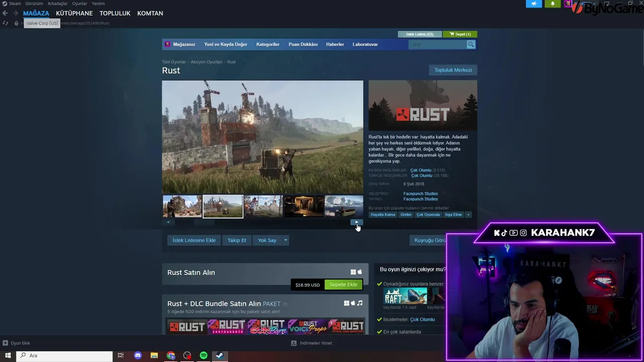Open the Yardım menu
The height and width of the screenshot is (362, 644).
[98, 4]
